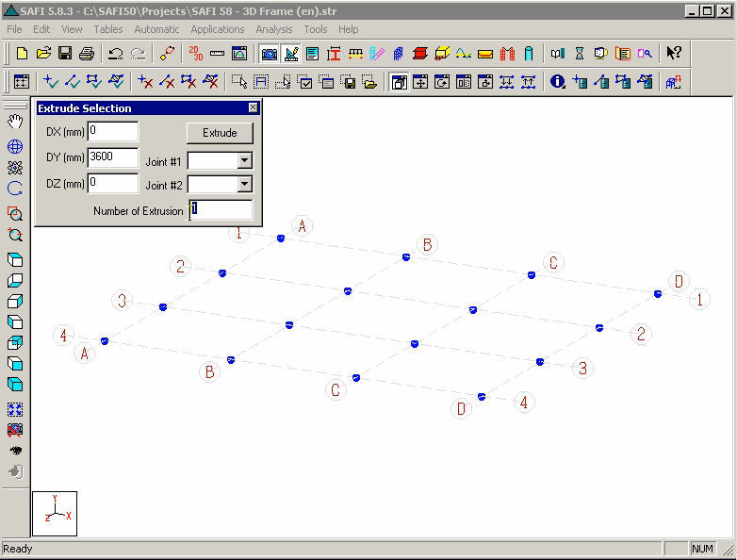Click the DZ (mm) input field

113,183
